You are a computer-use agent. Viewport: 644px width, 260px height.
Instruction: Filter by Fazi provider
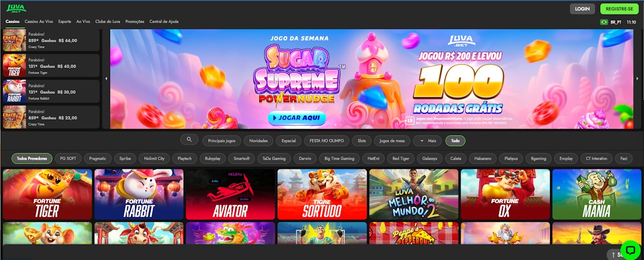[624, 159]
